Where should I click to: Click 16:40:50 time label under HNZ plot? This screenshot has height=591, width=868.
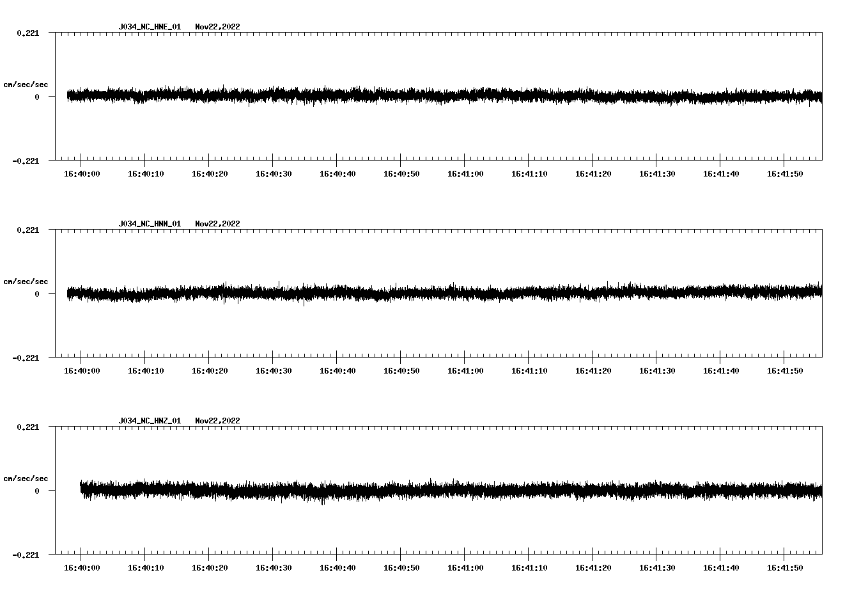click(x=401, y=568)
